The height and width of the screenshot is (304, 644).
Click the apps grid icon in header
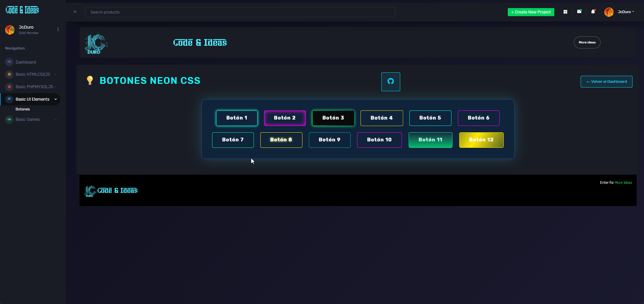pyautogui.click(x=565, y=12)
